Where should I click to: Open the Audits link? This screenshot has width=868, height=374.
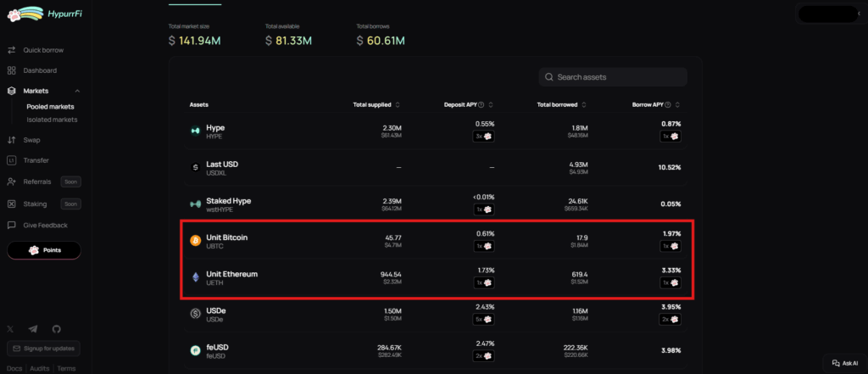[x=39, y=368]
